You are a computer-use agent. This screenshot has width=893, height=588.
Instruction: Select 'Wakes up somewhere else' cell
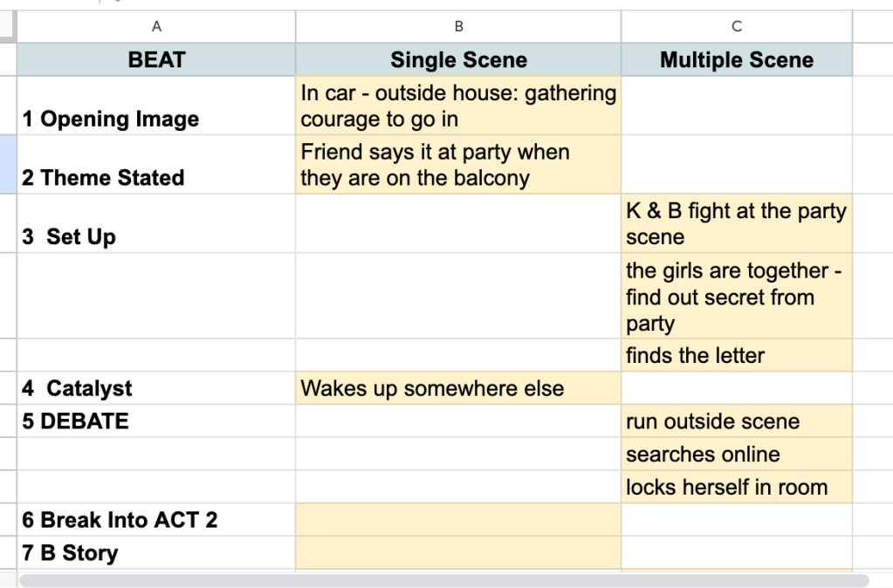coord(458,388)
